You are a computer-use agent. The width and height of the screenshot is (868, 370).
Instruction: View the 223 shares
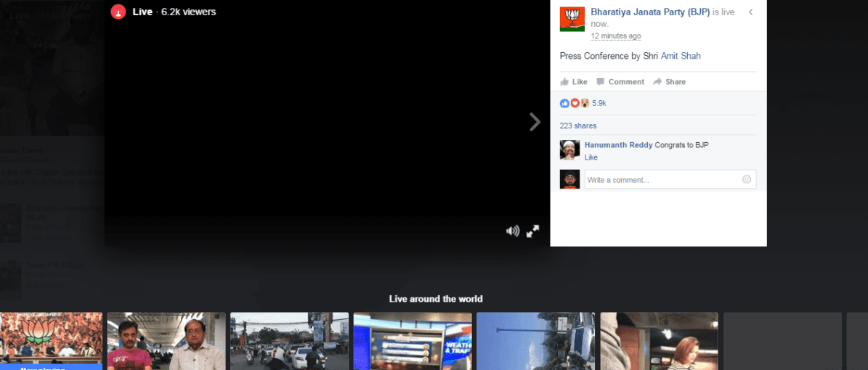tap(578, 126)
